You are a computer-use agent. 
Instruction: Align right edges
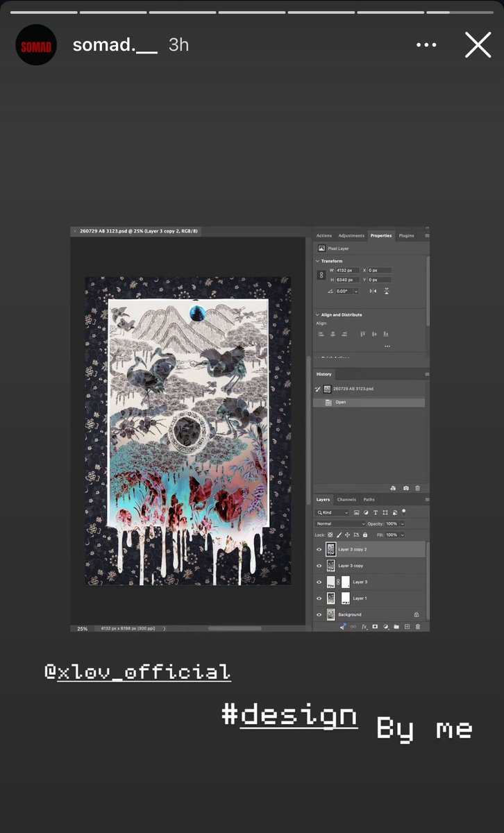[344, 334]
